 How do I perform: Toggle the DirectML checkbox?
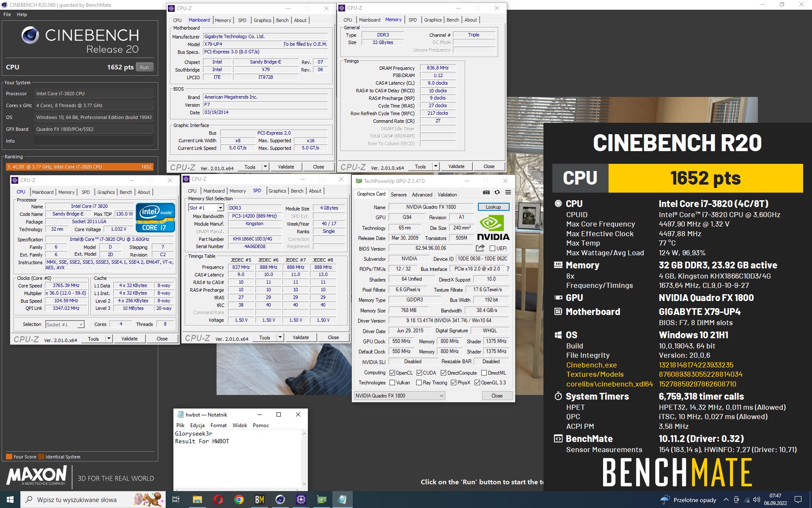point(484,373)
